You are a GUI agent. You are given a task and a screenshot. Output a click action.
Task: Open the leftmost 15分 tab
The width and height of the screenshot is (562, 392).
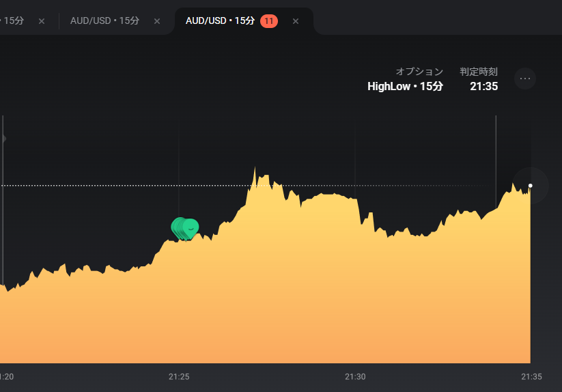[x=12, y=20]
